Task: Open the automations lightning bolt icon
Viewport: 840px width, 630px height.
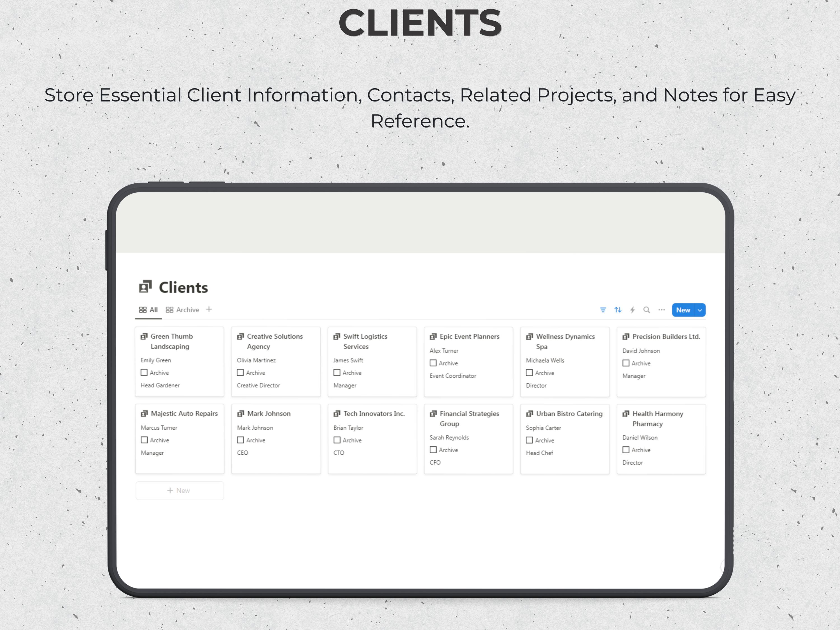Action: (x=632, y=310)
